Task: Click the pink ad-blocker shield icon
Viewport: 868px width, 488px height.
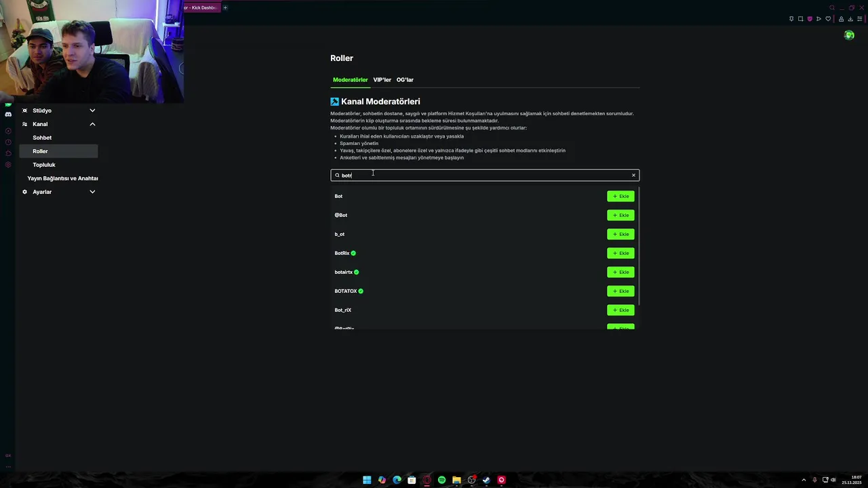Action: (x=809, y=19)
